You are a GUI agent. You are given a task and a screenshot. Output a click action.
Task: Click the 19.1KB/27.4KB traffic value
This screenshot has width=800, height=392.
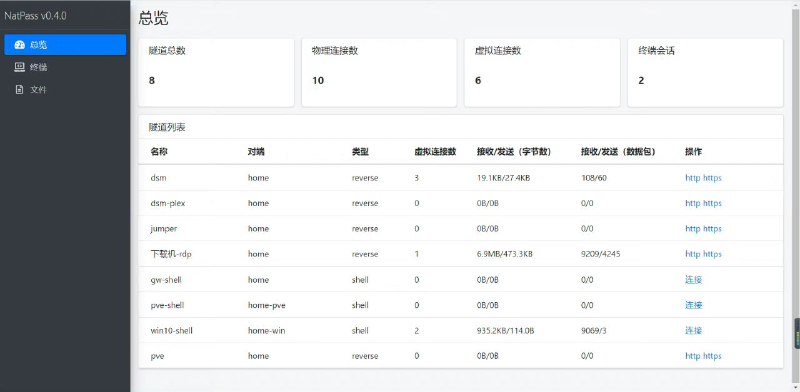[x=503, y=178]
